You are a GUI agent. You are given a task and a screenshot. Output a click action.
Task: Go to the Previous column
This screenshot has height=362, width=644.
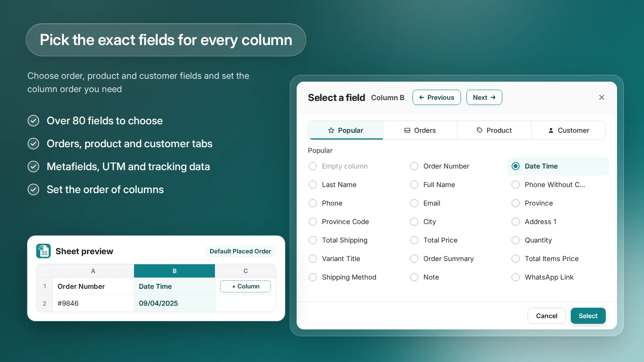pyautogui.click(x=437, y=97)
